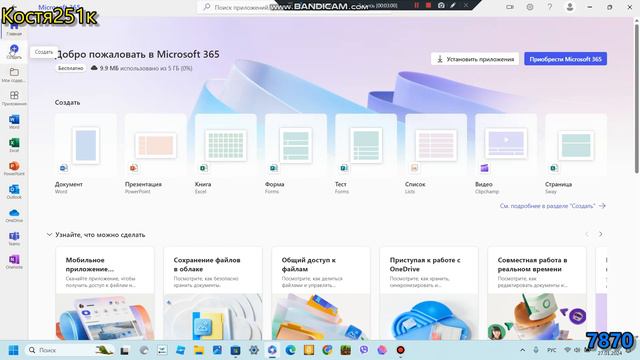This screenshot has height=360, width=640.
Task: Click the camera icon left of the settings gear
Action: pyautogui.click(x=510, y=7)
